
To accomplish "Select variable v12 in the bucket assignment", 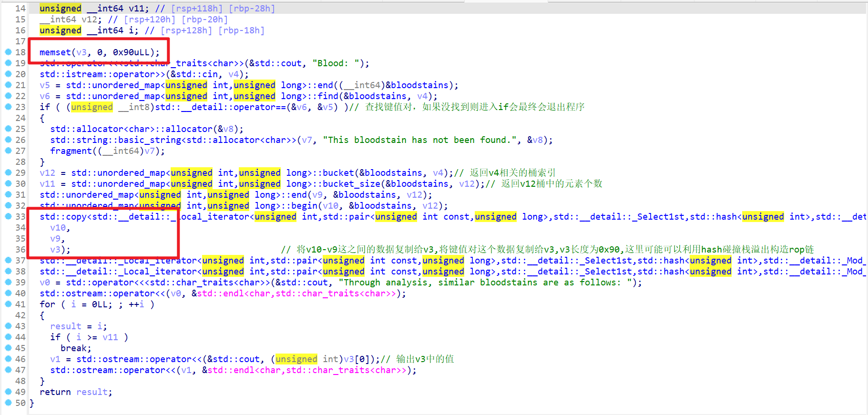I will (47, 173).
